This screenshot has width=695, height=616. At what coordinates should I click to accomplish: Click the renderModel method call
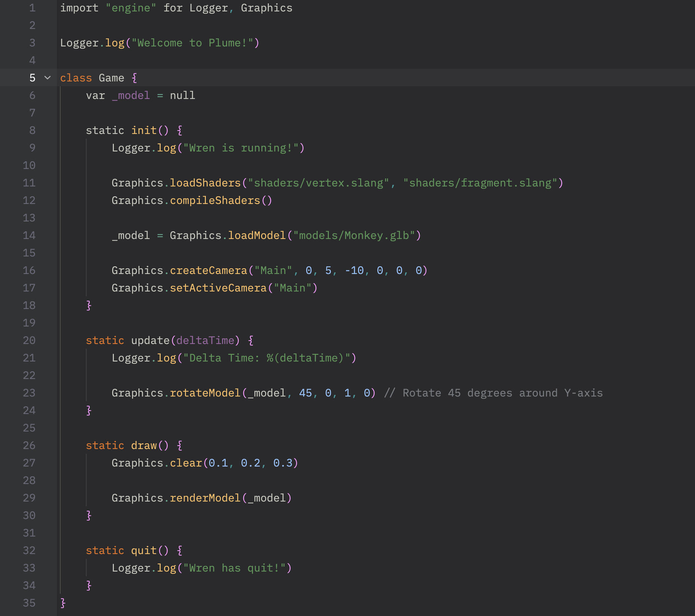tap(205, 498)
